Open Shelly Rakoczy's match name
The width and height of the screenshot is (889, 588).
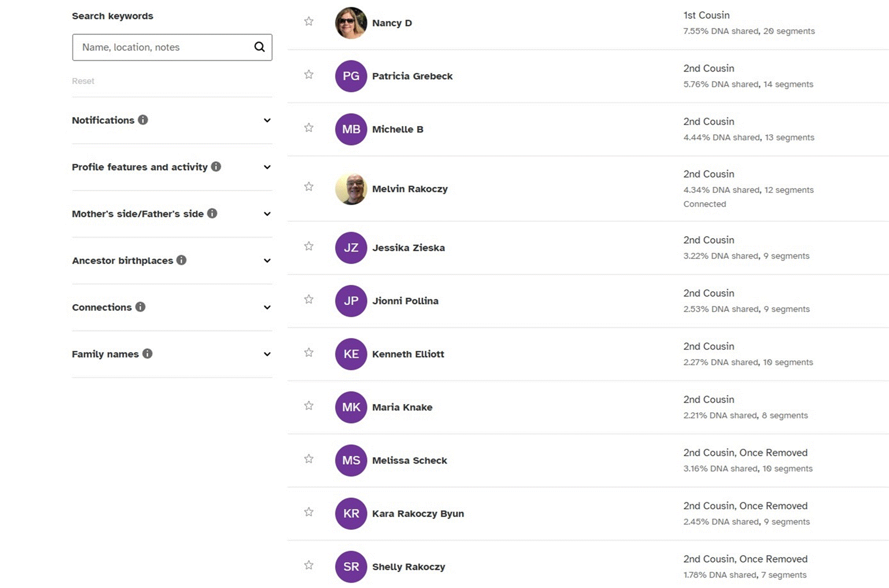click(409, 566)
